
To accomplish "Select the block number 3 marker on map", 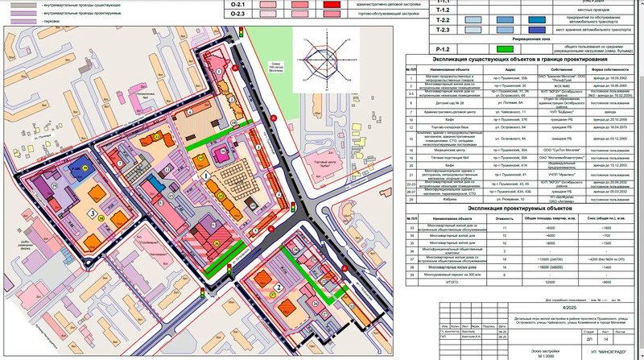I will point(93,213).
